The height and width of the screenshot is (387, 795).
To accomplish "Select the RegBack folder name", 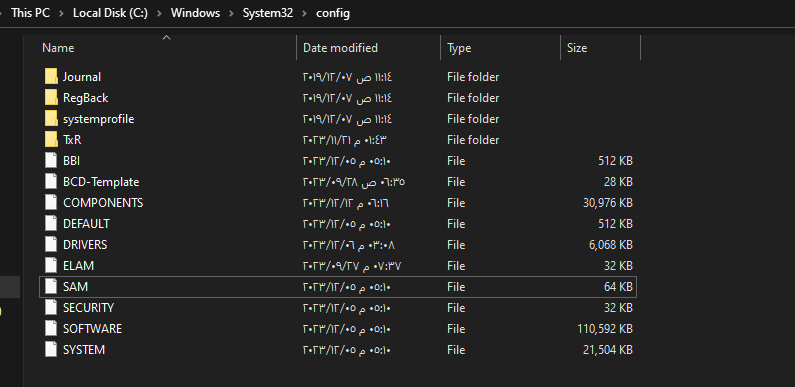I will [86, 98].
